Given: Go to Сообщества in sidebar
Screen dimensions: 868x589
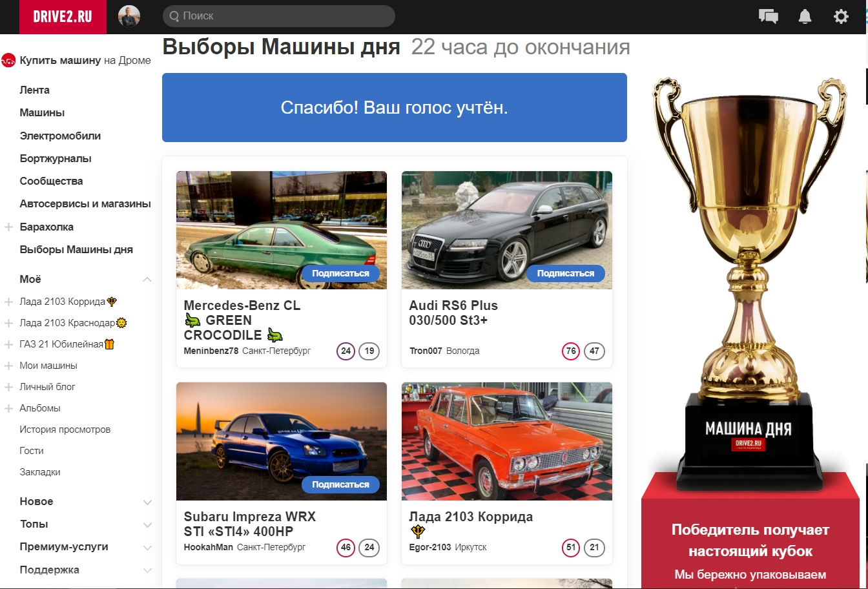Looking at the screenshot, I should tap(51, 181).
